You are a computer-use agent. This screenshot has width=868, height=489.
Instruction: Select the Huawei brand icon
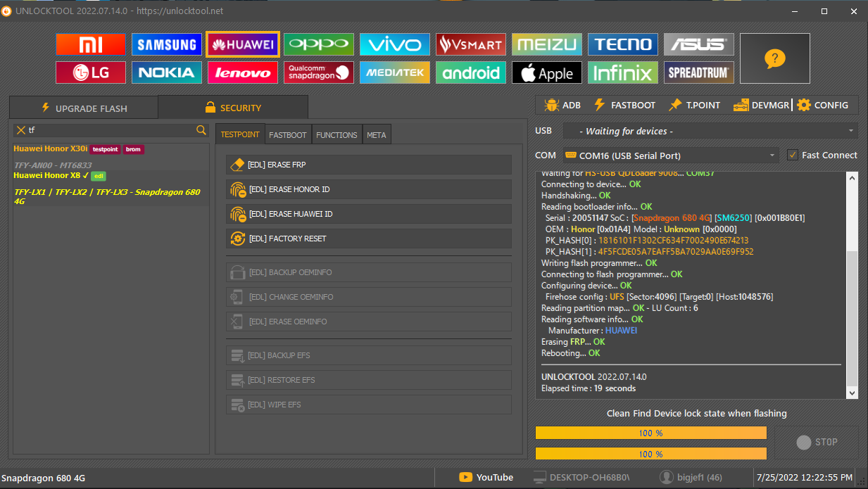[x=243, y=44]
